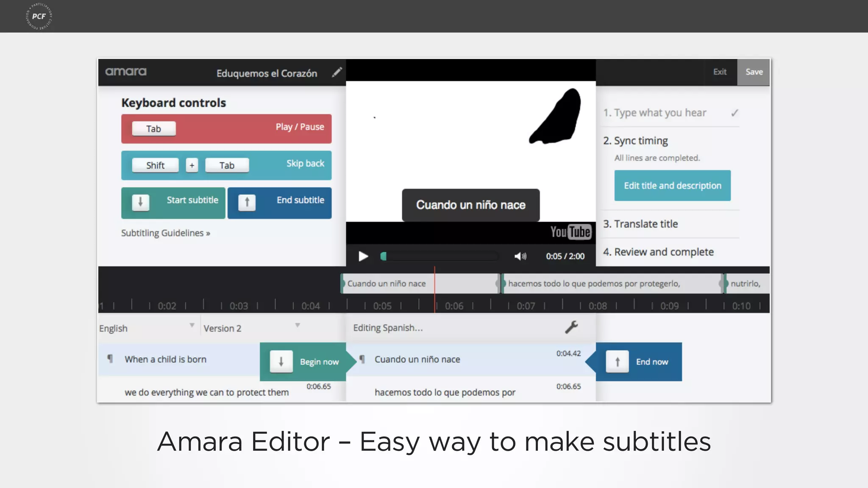This screenshot has height=488, width=868.
Task: Click the right handle of Cuando un niño nace block
Action: click(498, 283)
